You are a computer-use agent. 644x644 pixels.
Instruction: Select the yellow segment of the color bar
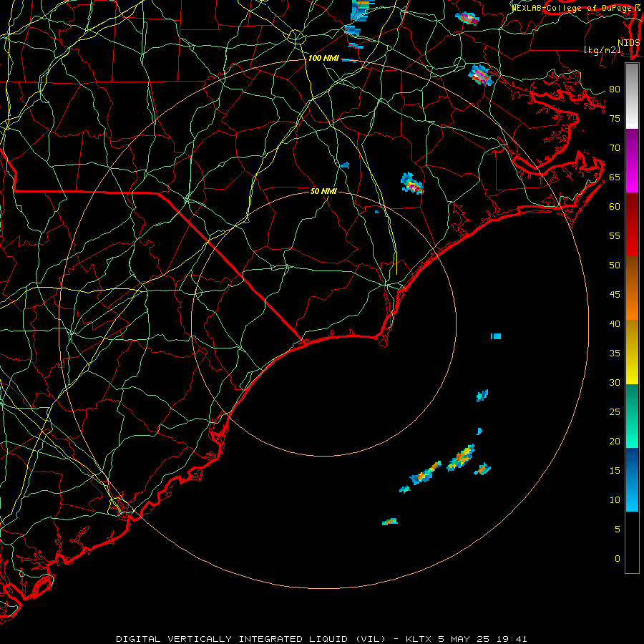click(632, 352)
